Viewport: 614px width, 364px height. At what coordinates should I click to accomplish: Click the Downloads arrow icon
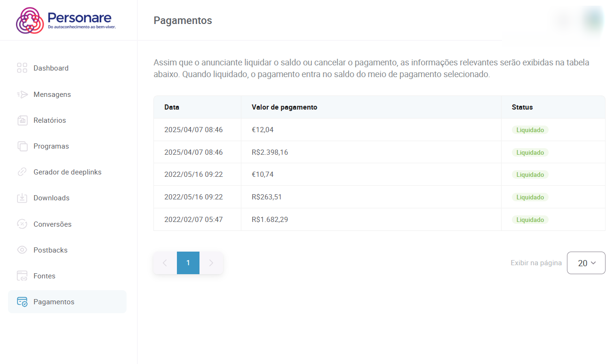tap(22, 198)
